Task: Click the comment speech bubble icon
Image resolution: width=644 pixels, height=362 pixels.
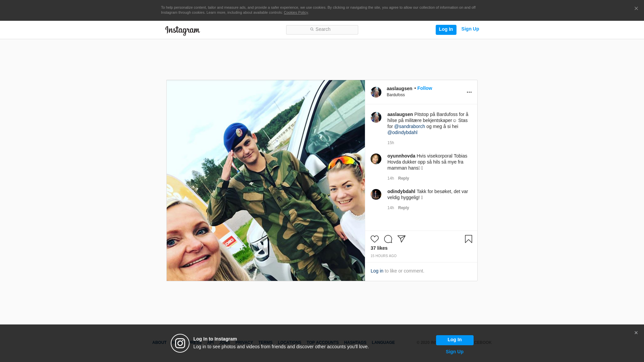Action: (388, 239)
